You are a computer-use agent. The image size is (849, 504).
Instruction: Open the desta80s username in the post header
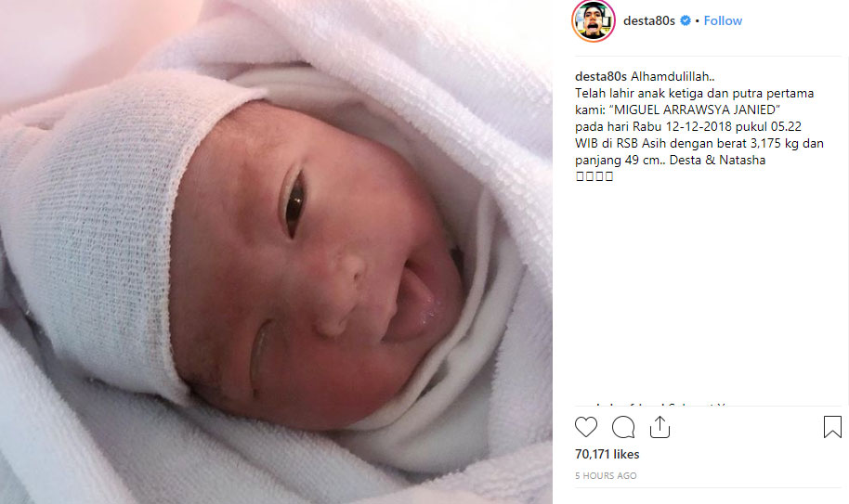point(649,20)
